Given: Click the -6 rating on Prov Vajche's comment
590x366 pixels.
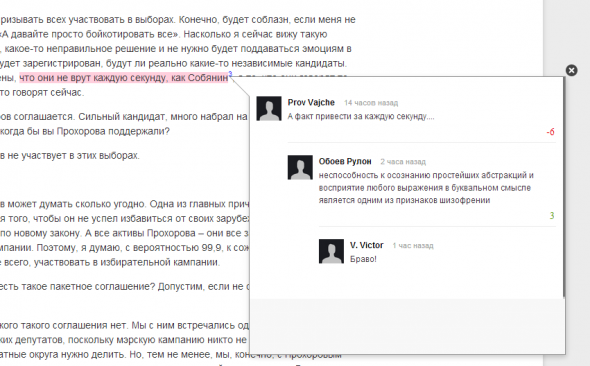Looking at the screenshot, I should (x=550, y=132).
